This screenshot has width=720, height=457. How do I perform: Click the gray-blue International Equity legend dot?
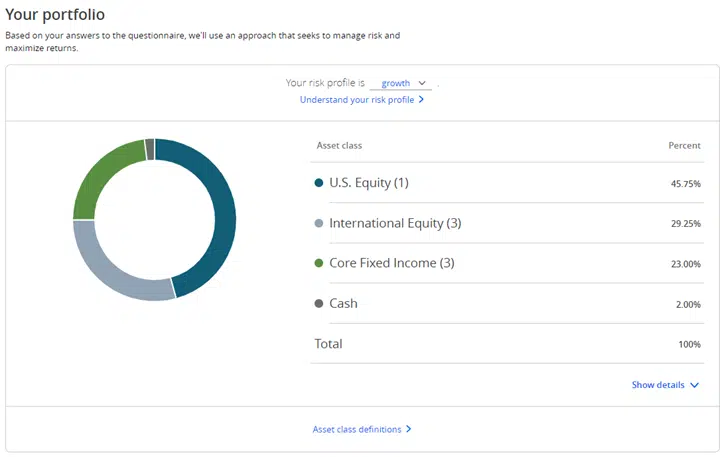click(319, 223)
